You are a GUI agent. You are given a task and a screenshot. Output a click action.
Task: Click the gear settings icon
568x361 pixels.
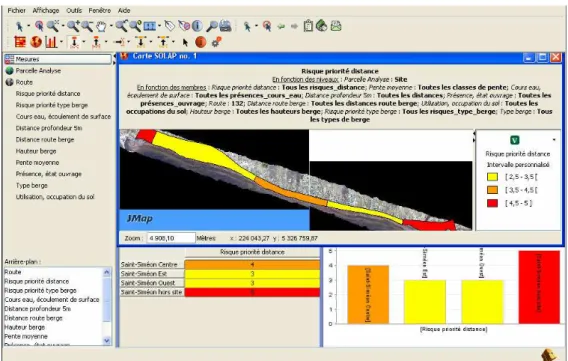click(x=216, y=42)
